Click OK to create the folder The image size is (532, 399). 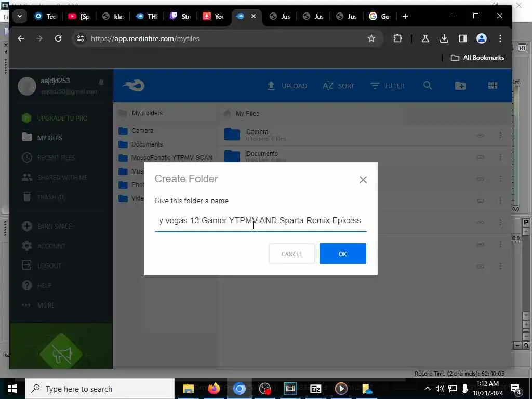tap(342, 254)
